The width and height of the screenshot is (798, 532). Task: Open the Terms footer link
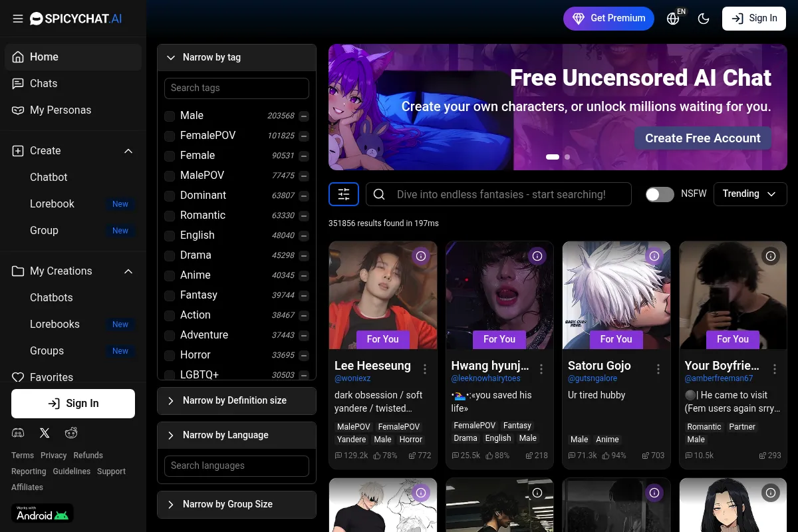(23, 456)
